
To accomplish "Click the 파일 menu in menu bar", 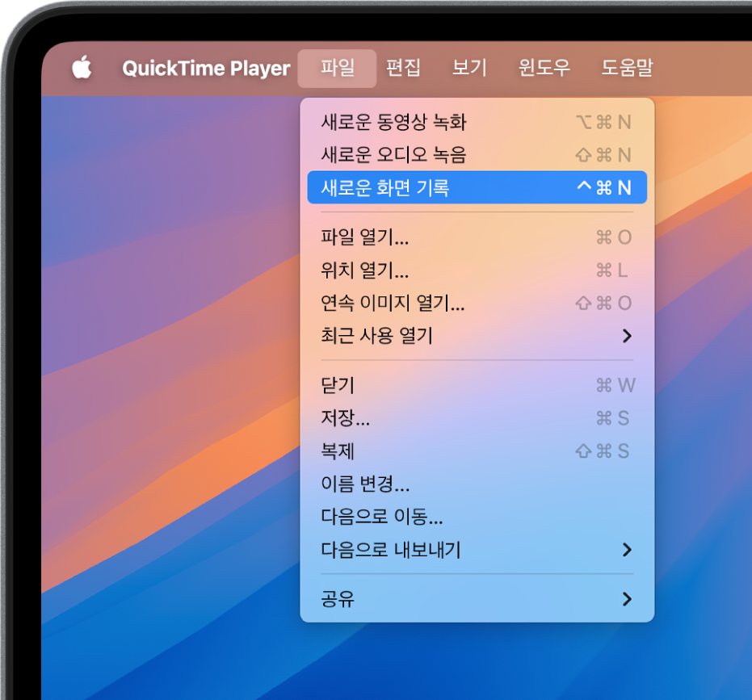I will tap(337, 68).
